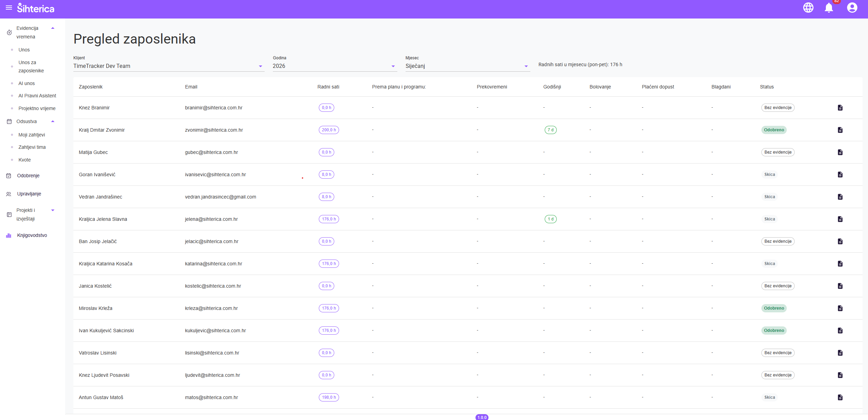Collapse the Odsustva menu section
The width and height of the screenshot is (868, 420).
pos(53,121)
